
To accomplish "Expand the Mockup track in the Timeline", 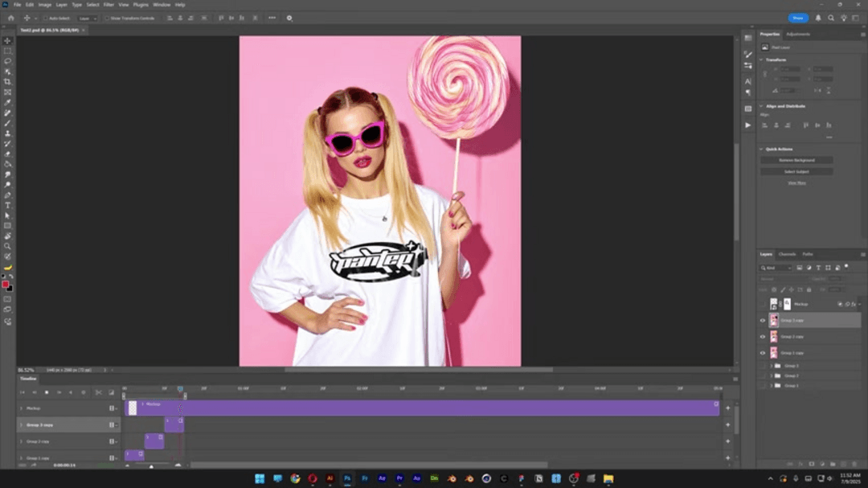I will pyautogui.click(x=22, y=408).
